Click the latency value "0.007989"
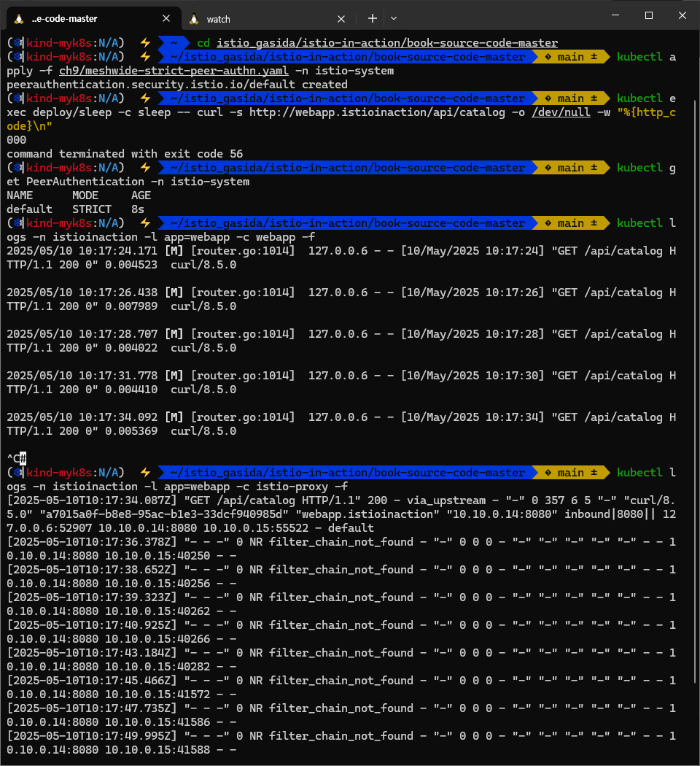The image size is (700, 766). tap(131, 306)
